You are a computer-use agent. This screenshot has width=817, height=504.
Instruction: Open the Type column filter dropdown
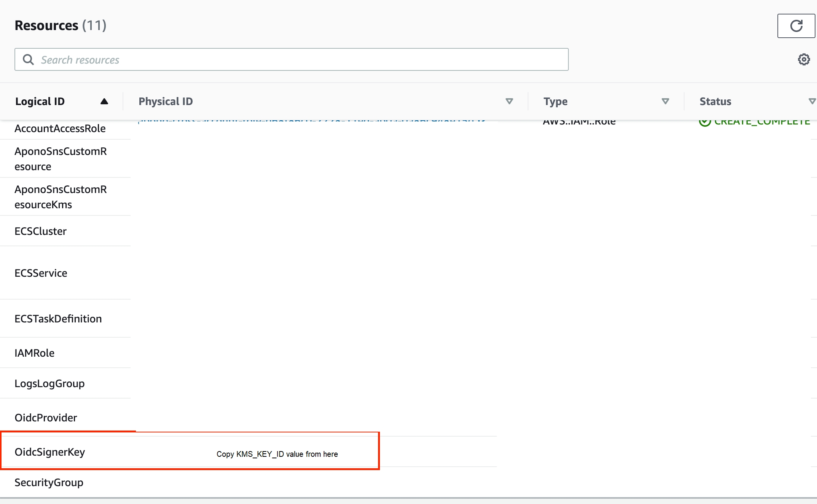[x=665, y=101]
